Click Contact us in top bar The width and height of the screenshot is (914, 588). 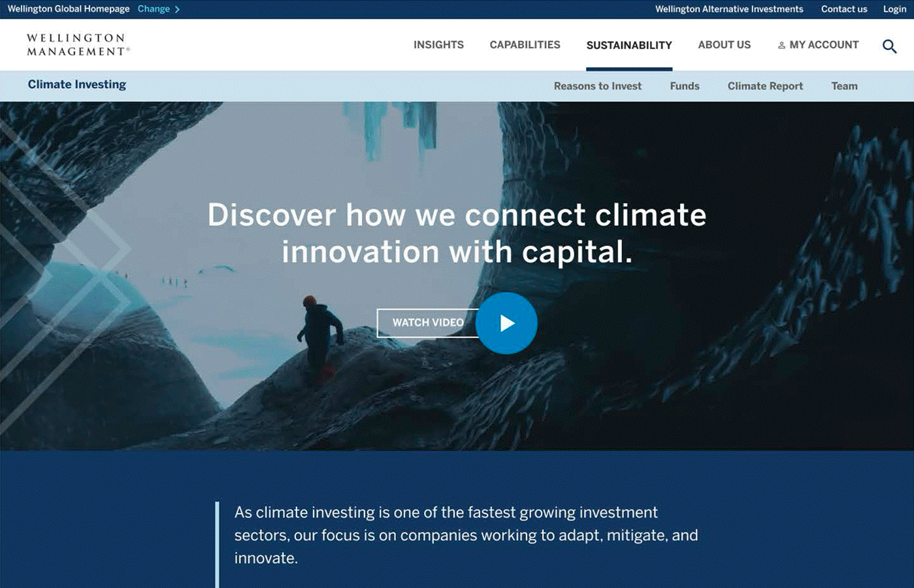844,9
